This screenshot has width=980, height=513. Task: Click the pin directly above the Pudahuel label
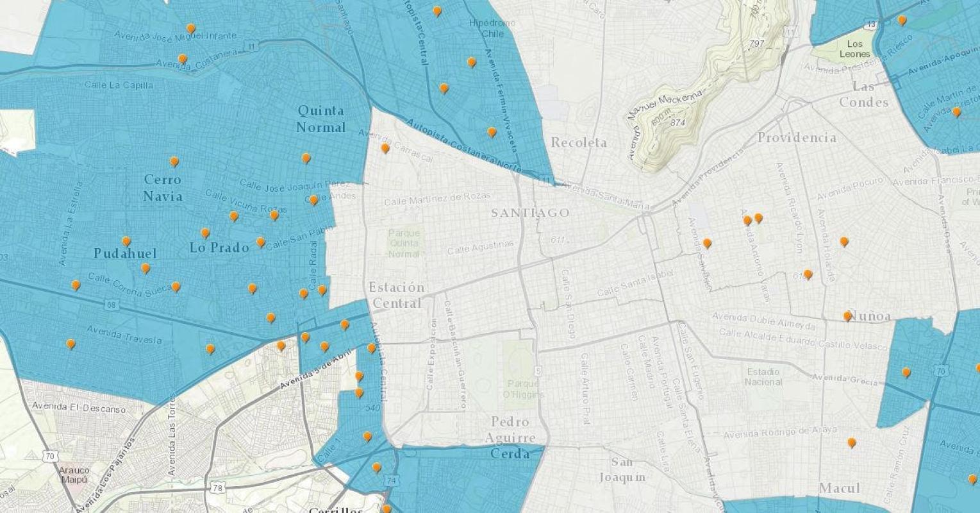(126, 242)
